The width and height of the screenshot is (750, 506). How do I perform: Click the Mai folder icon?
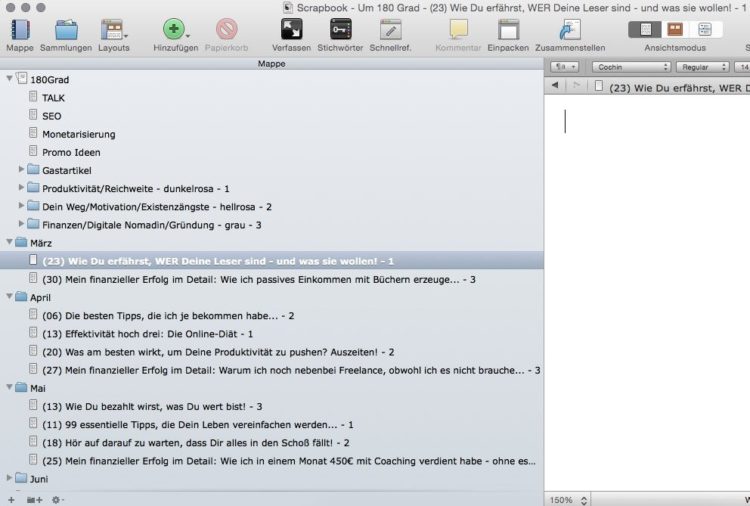pos(21,387)
